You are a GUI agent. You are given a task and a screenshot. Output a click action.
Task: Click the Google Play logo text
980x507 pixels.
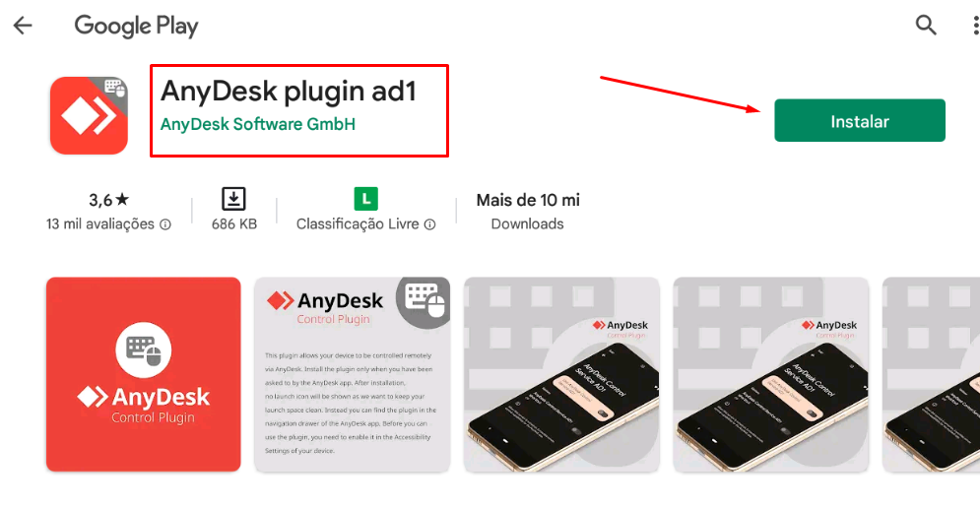tap(136, 27)
